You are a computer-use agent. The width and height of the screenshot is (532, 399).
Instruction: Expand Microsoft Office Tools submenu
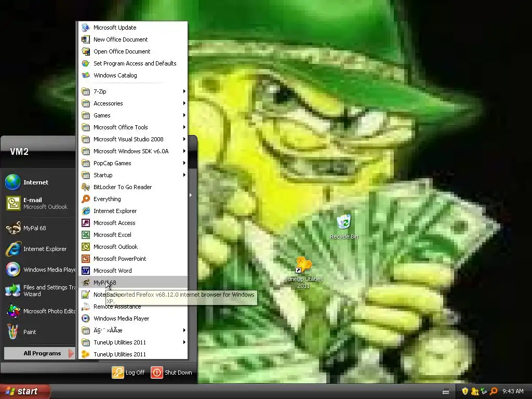click(x=133, y=127)
